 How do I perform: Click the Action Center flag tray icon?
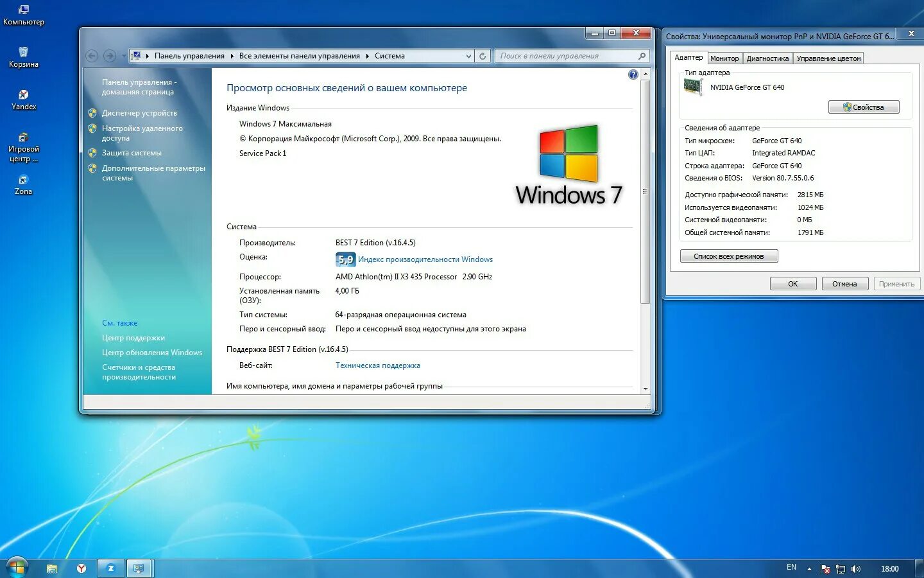[x=825, y=569]
